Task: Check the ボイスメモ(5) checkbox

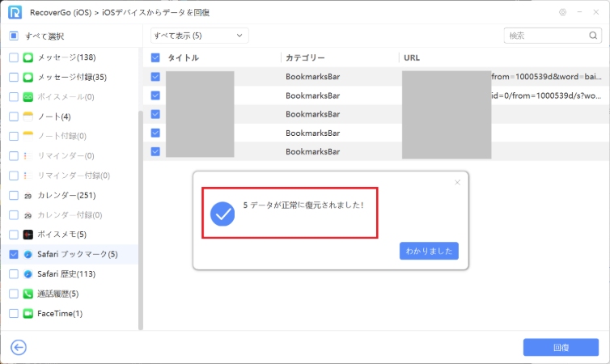Action: coord(14,235)
